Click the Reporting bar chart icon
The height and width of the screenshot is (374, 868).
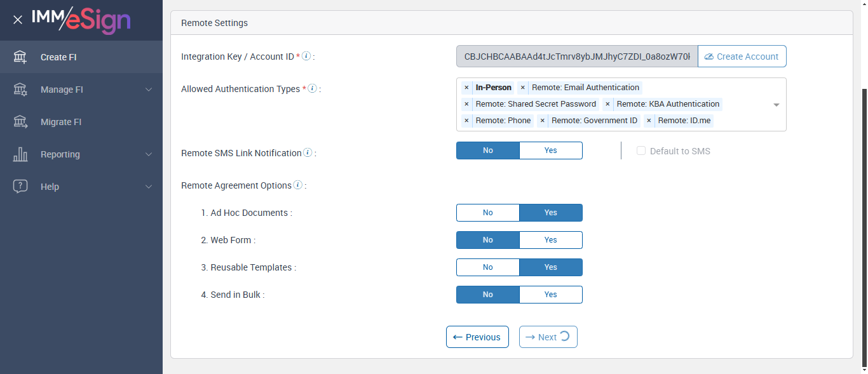20,154
